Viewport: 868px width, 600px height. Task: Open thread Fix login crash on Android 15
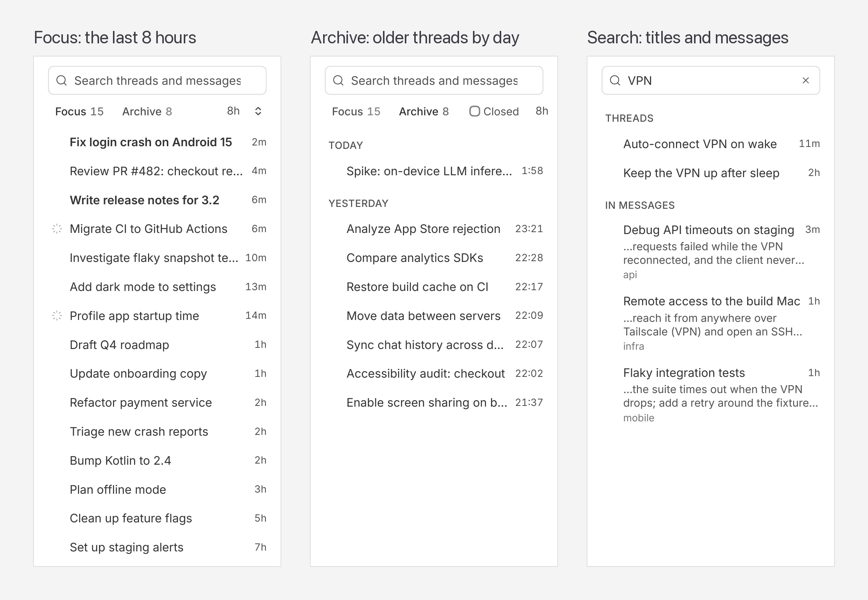coord(157,142)
